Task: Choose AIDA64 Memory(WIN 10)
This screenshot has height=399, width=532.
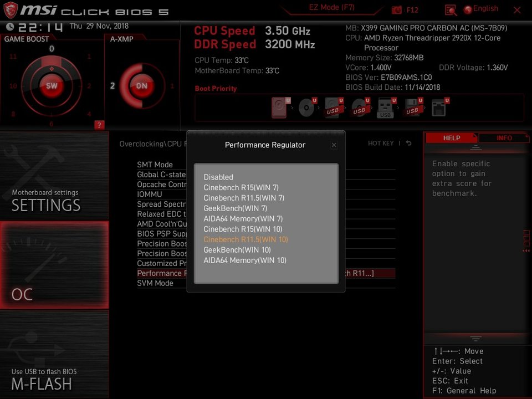Action: [x=244, y=260]
